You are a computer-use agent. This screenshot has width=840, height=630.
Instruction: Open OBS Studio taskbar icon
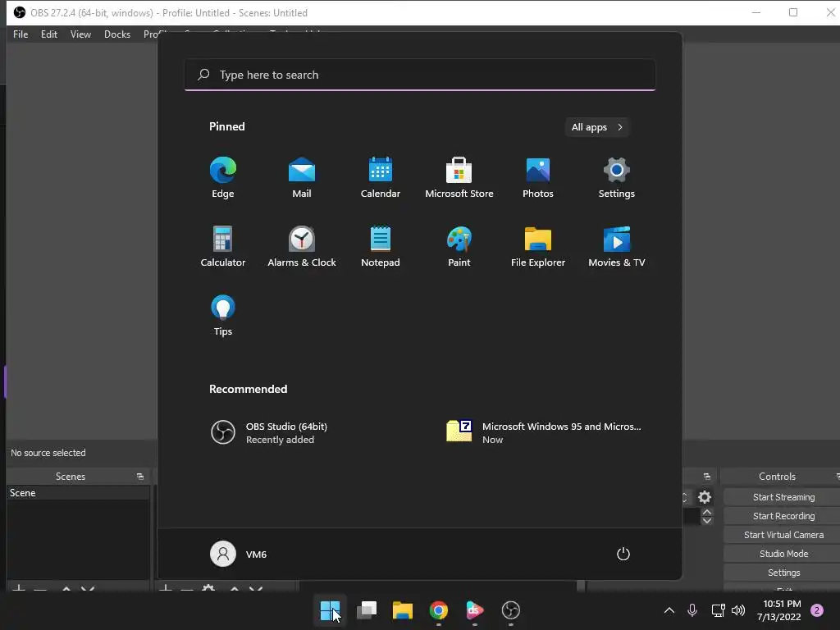click(x=510, y=610)
